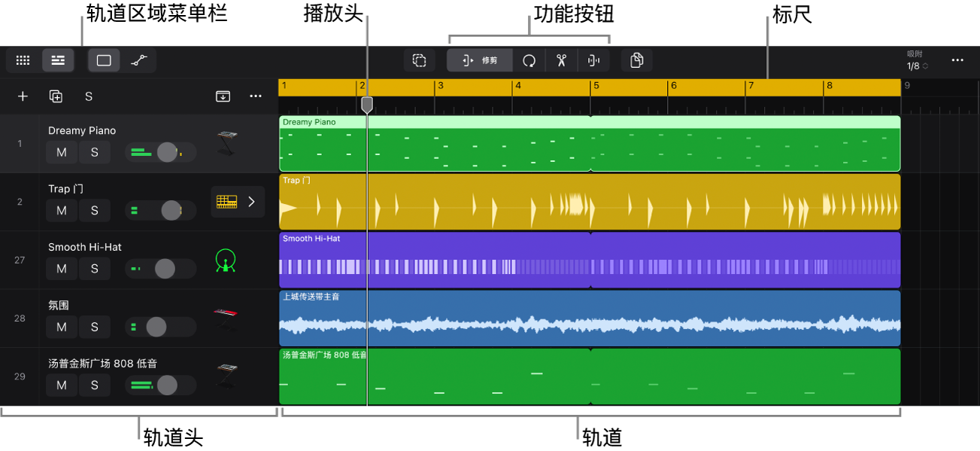Image resolution: width=980 pixels, height=451 pixels.
Task: Select the marquee multi-select tool
Action: click(420, 60)
